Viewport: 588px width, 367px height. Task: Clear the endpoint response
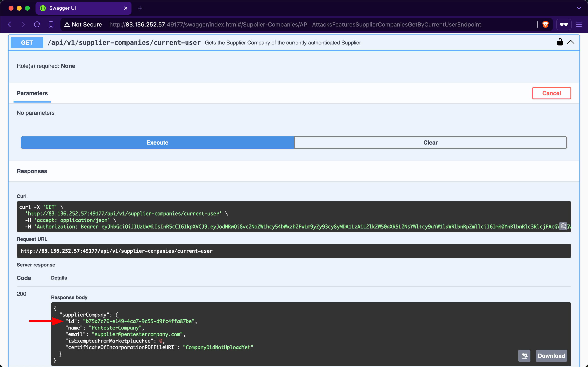430,143
